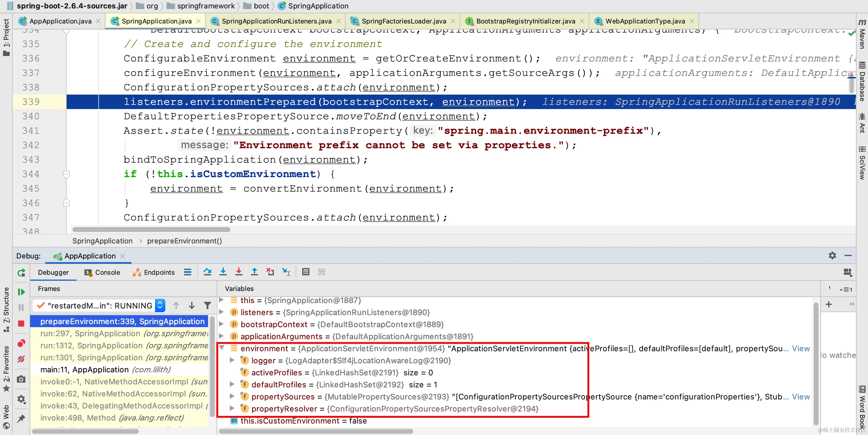Open View Breakpoints red circles icon
Viewport: 868px width, 435px height.
click(21, 343)
